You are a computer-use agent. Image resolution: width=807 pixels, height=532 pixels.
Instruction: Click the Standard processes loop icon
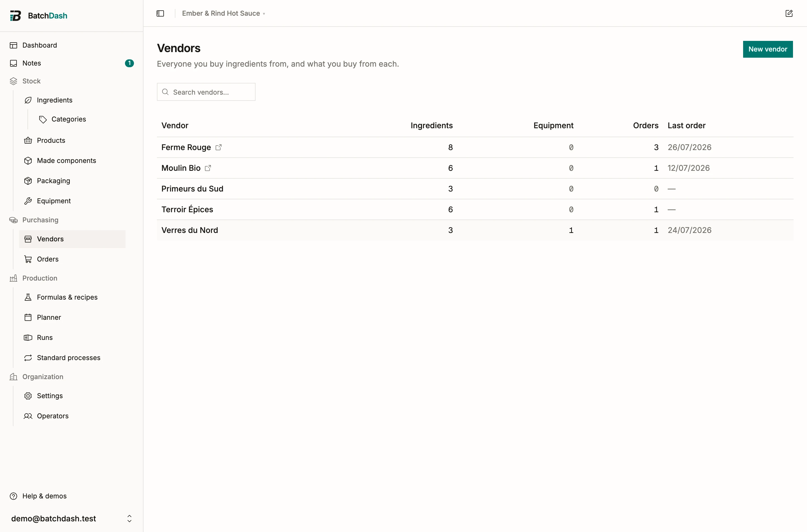28,358
